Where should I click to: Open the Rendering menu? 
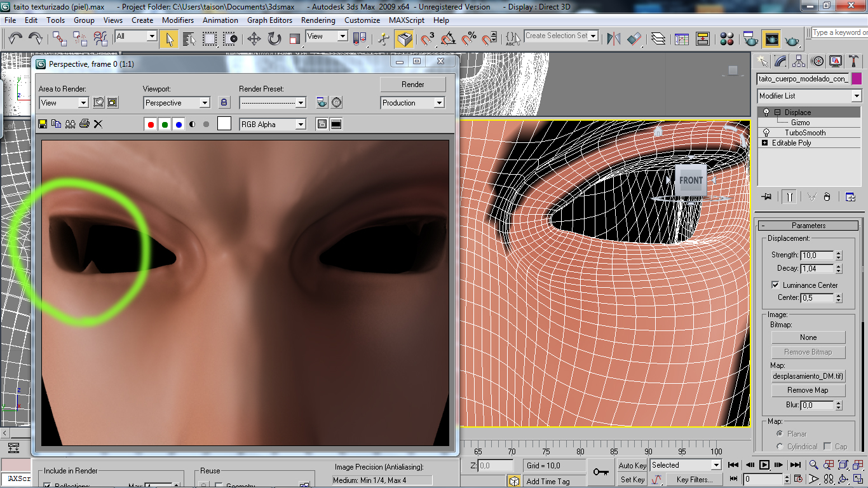click(x=318, y=20)
